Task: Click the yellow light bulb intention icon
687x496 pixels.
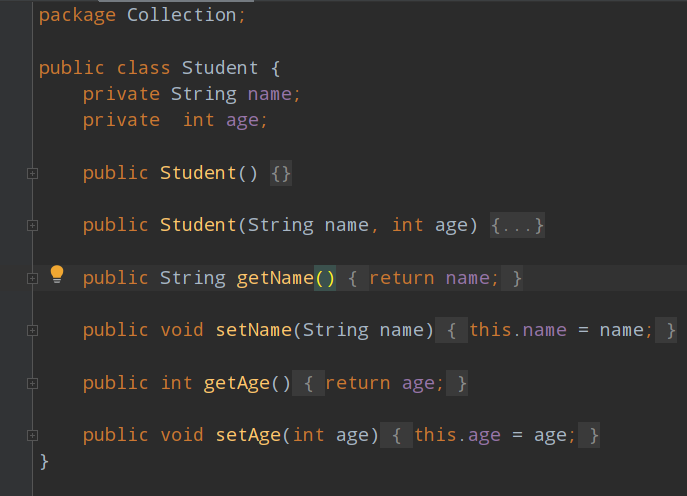Action: 57,274
